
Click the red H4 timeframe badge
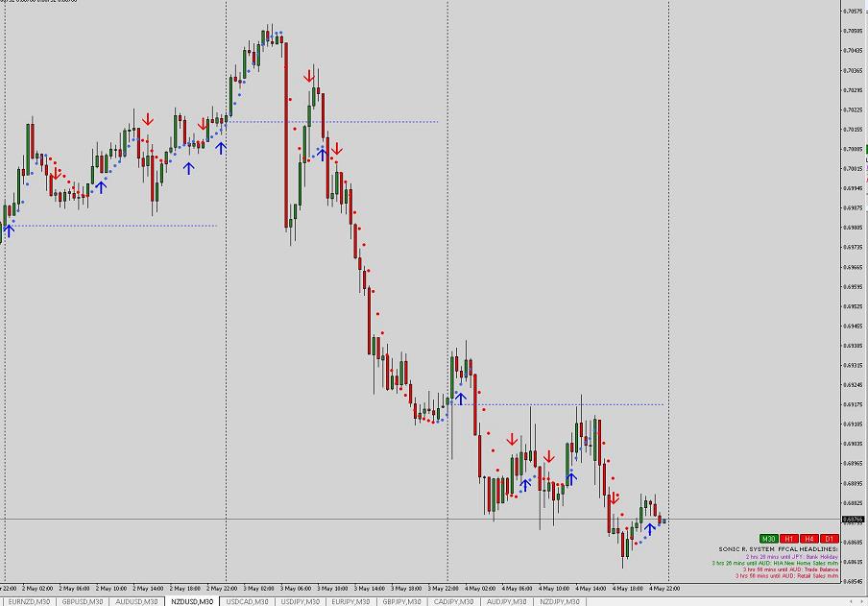pos(808,539)
